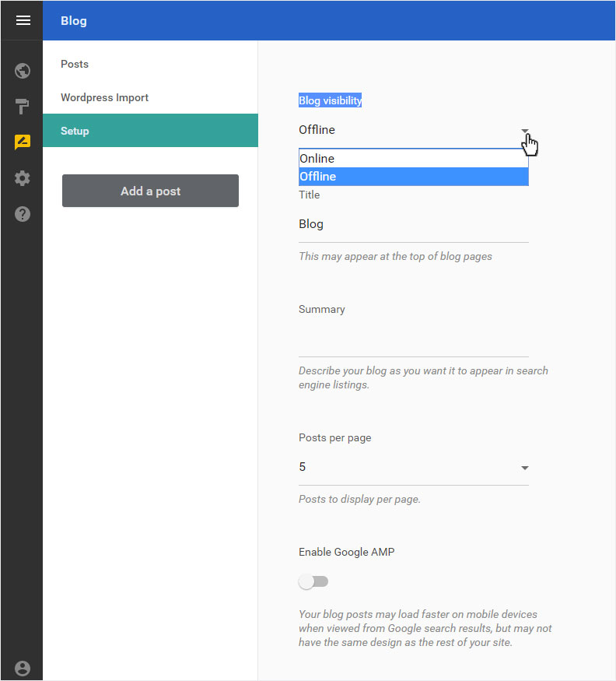Screen dimensions: 616x681
Task: Choose Online in visibility list
Action: coord(414,159)
